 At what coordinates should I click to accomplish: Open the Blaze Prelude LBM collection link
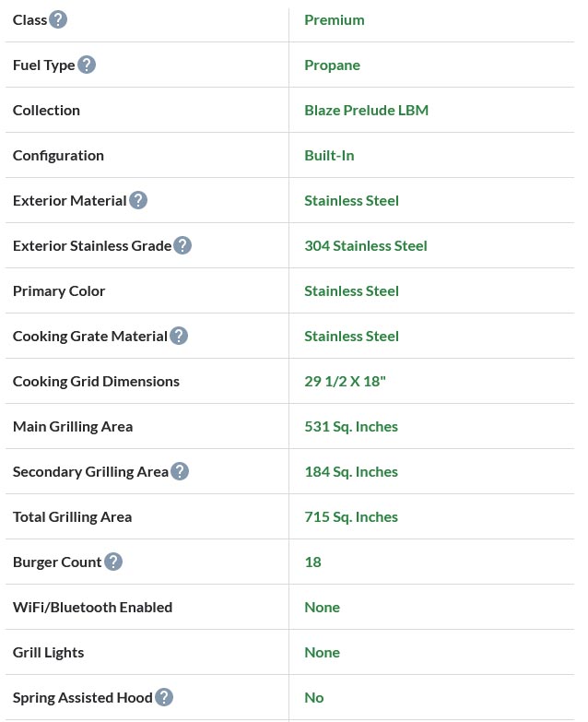(366, 110)
